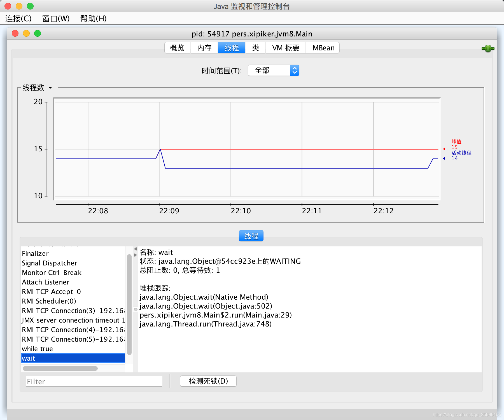This screenshot has height=420, width=504.
Task: Click the 检测死锁(D) button
Action: pyautogui.click(x=208, y=381)
